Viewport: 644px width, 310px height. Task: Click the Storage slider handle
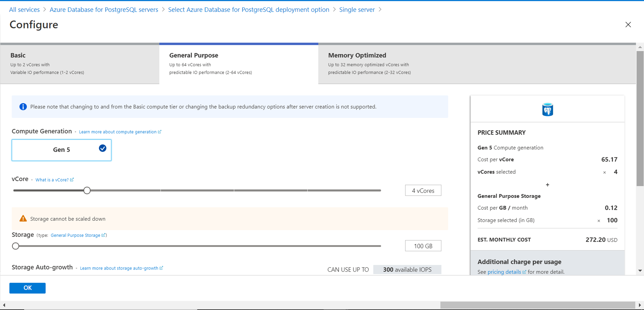point(15,246)
